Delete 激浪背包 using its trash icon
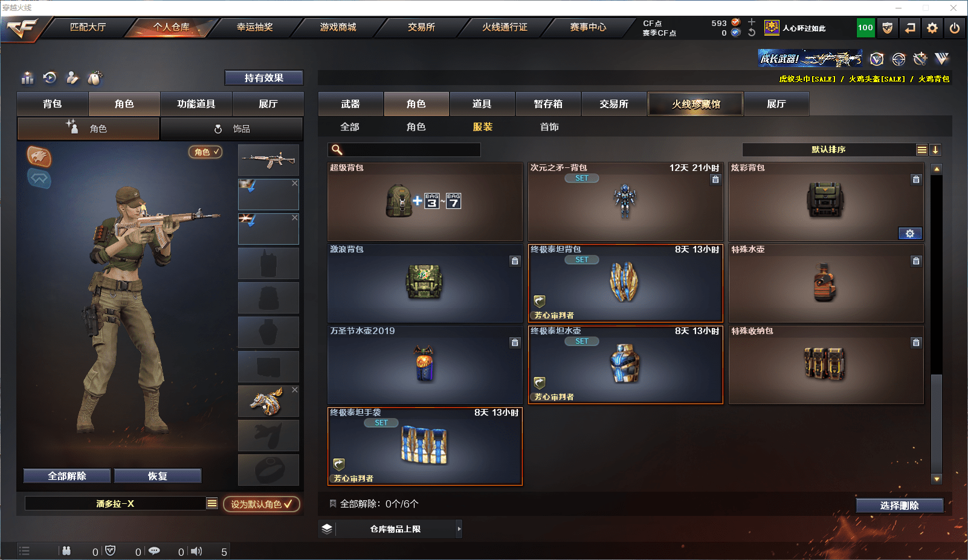The image size is (968, 560). tap(515, 261)
